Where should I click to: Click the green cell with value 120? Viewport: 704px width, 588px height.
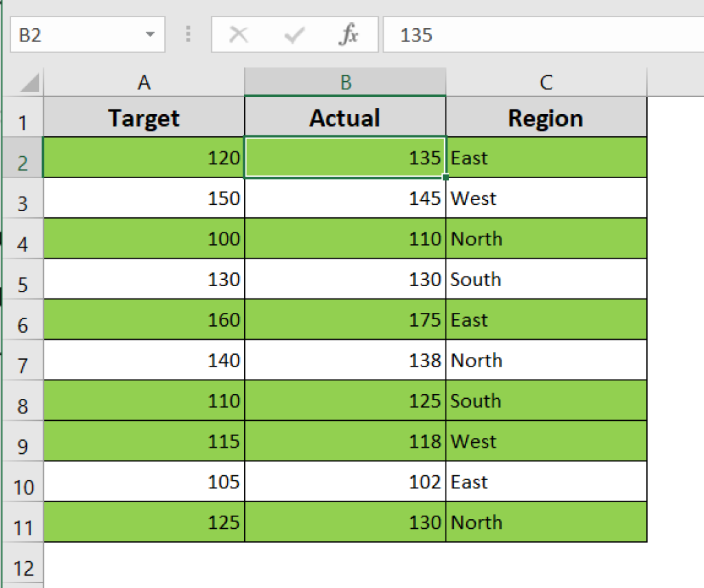[x=144, y=157]
